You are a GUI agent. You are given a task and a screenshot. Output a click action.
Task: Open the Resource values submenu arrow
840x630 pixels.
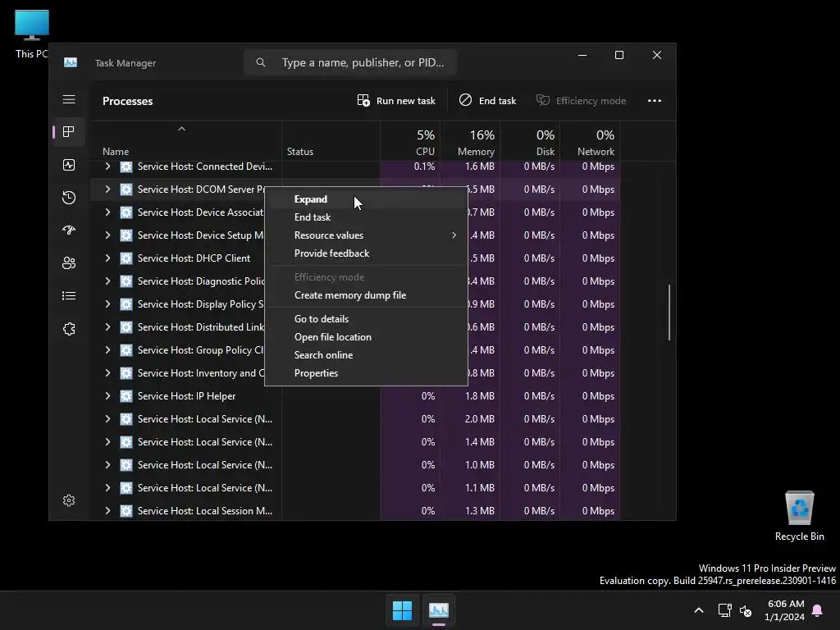click(x=454, y=235)
